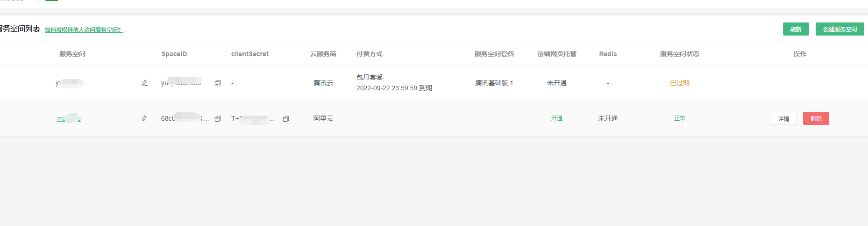Click the 腾讯基础版 1 package cell
This screenshot has width=868, height=226.
[494, 83]
